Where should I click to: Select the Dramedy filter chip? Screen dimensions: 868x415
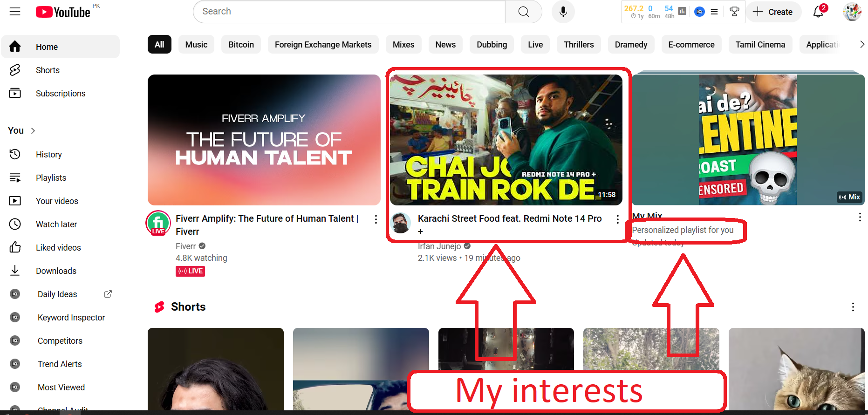pos(631,44)
